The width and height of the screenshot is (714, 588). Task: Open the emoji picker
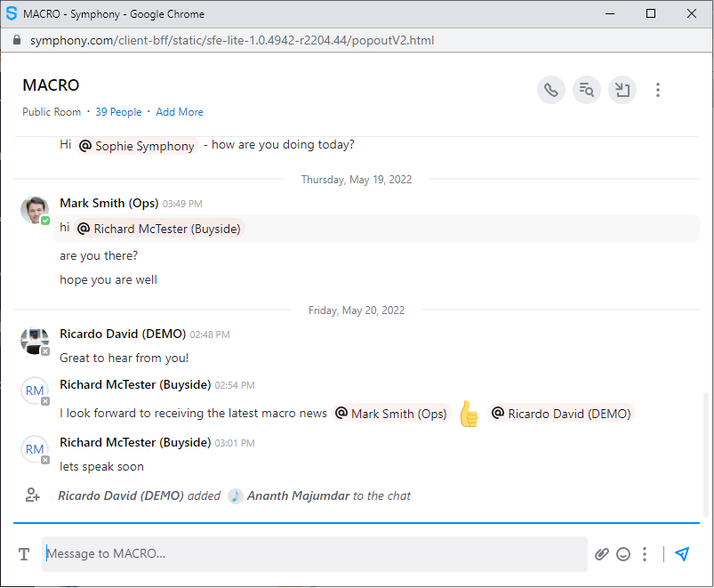pyautogui.click(x=623, y=554)
